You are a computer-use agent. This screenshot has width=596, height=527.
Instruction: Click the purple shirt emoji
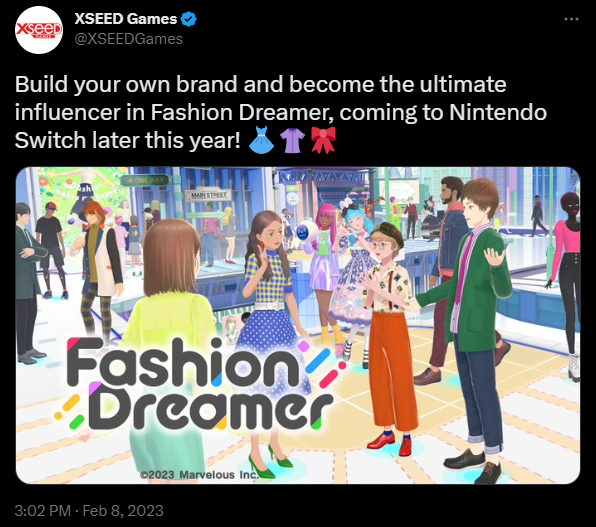[292, 140]
